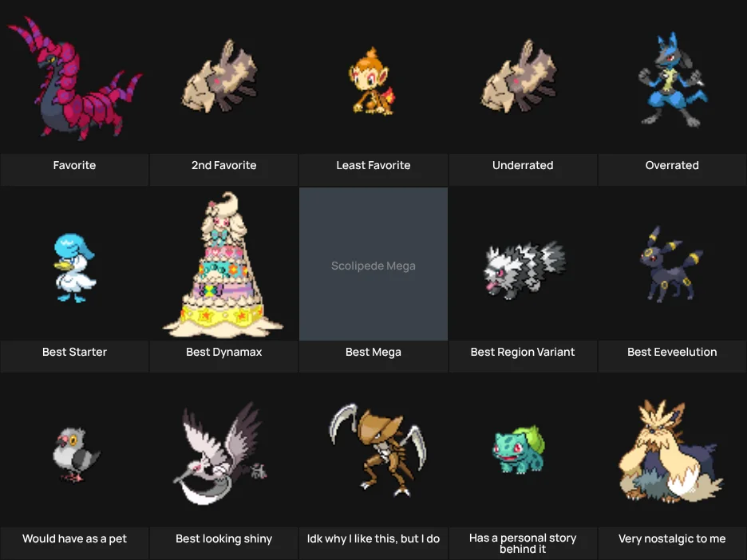Select the Galarian Zigzagoon sprite
Viewport: 747px width, 560px height.
525,270
